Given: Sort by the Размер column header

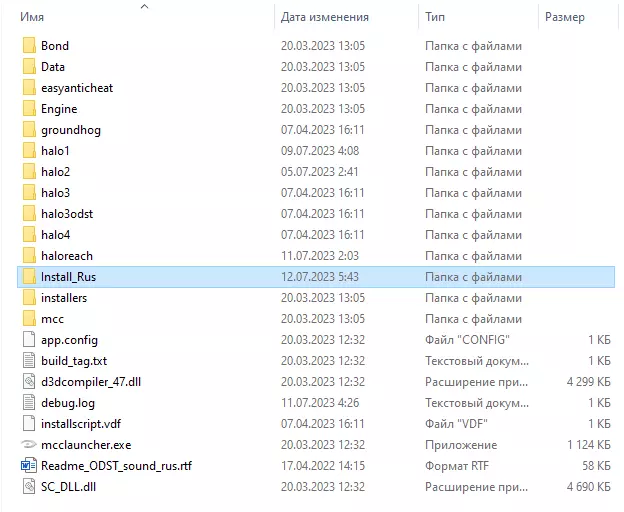Looking at the screenshot, I should [565, 17].
